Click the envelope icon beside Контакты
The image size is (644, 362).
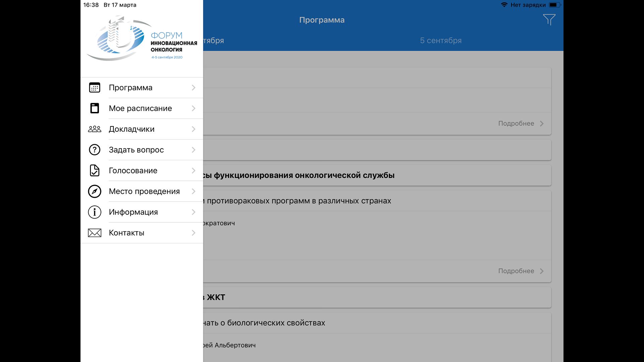(95, 233)
